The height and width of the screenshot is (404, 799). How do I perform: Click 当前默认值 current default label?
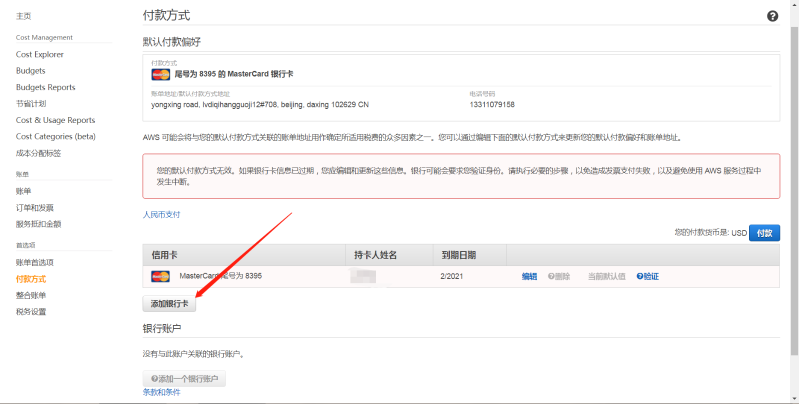point(606,276)
